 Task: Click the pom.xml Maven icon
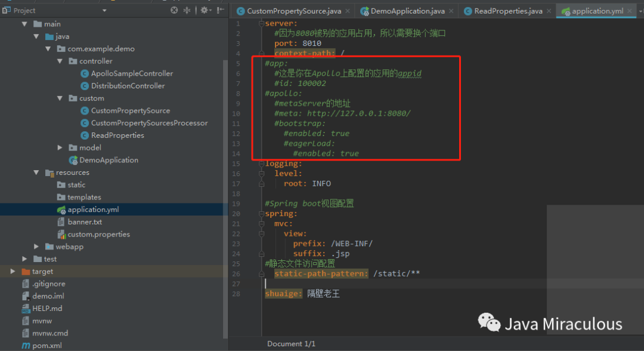pos(26,345)
